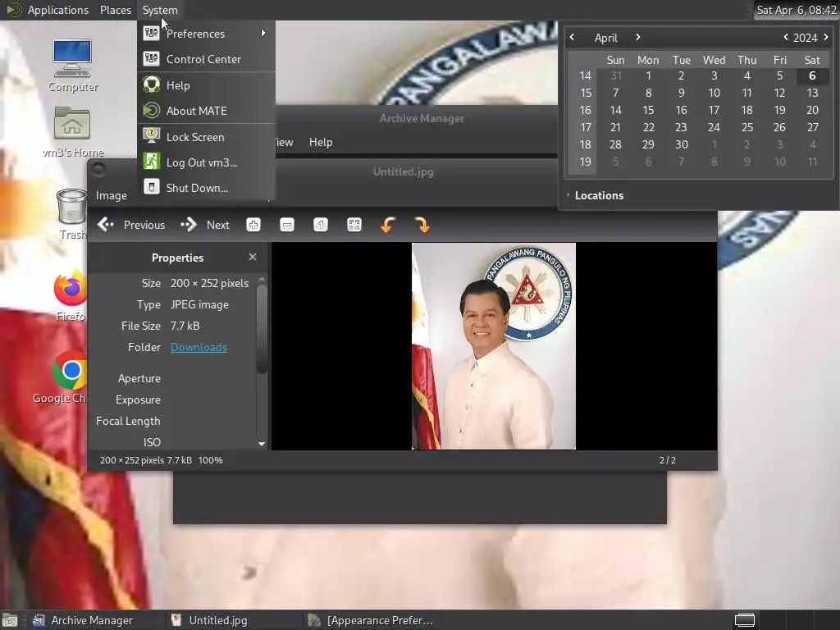This screenshot has width=840, height=630.
Task: Select April 6 in the calendar
Action: tap(812, 75)
